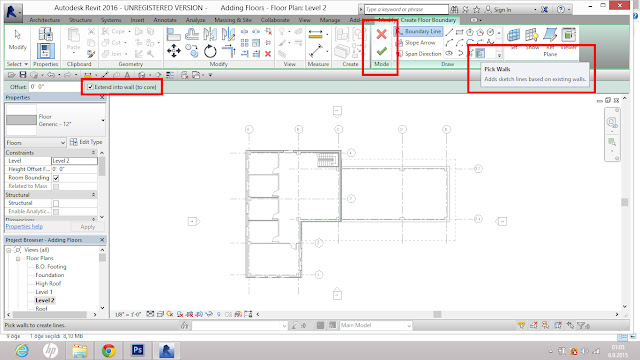Click the Offset input field
640x360 pixels.
point(55,87)
